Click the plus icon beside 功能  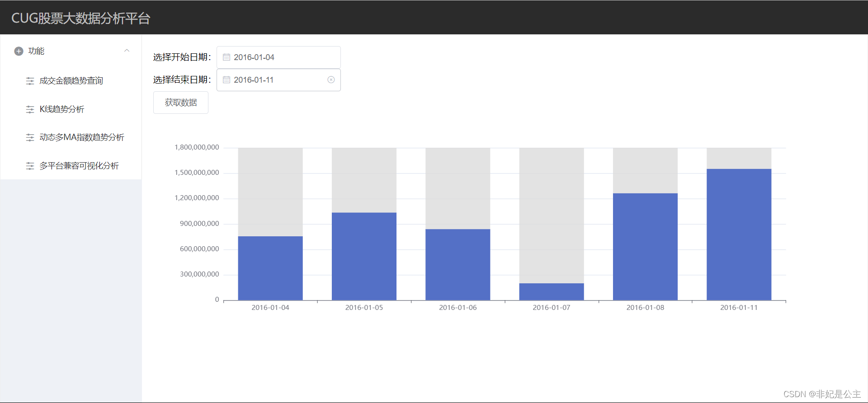point(19,52)
